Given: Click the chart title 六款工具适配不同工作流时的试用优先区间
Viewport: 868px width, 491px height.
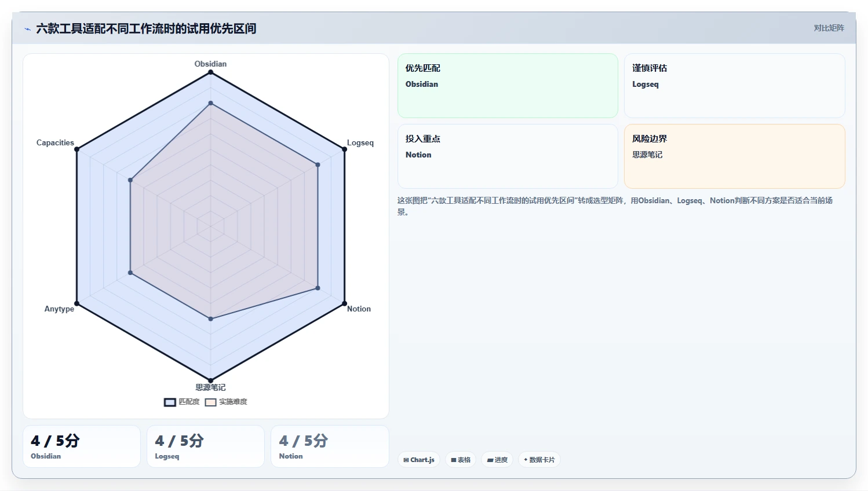Looking at the screenshot, I should tap(146, 28).
